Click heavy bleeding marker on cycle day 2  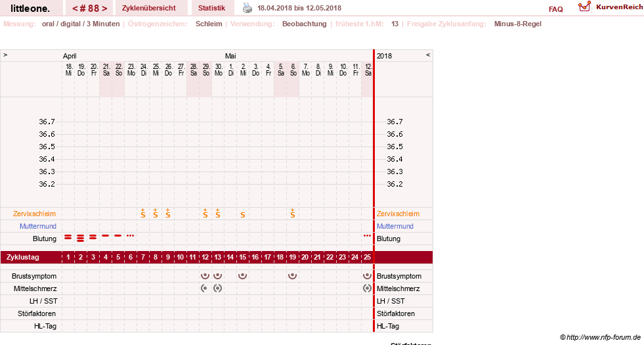(x=81, y=238)
